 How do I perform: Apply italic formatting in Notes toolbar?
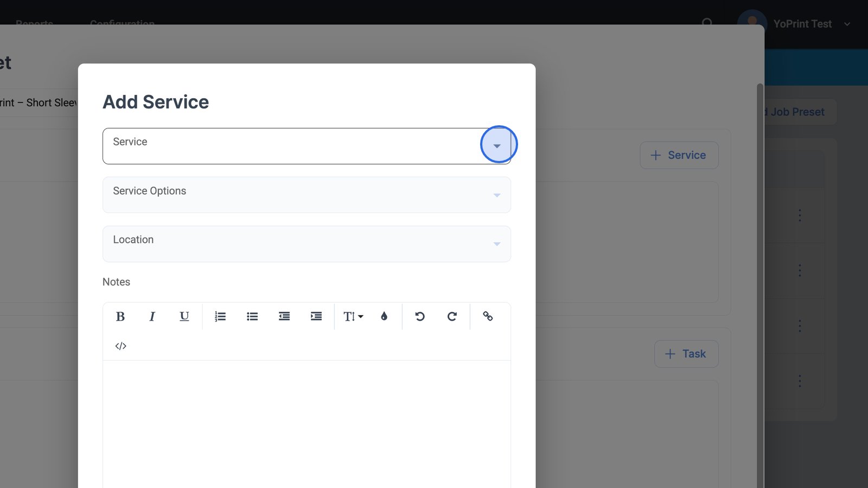pos(152,317)
